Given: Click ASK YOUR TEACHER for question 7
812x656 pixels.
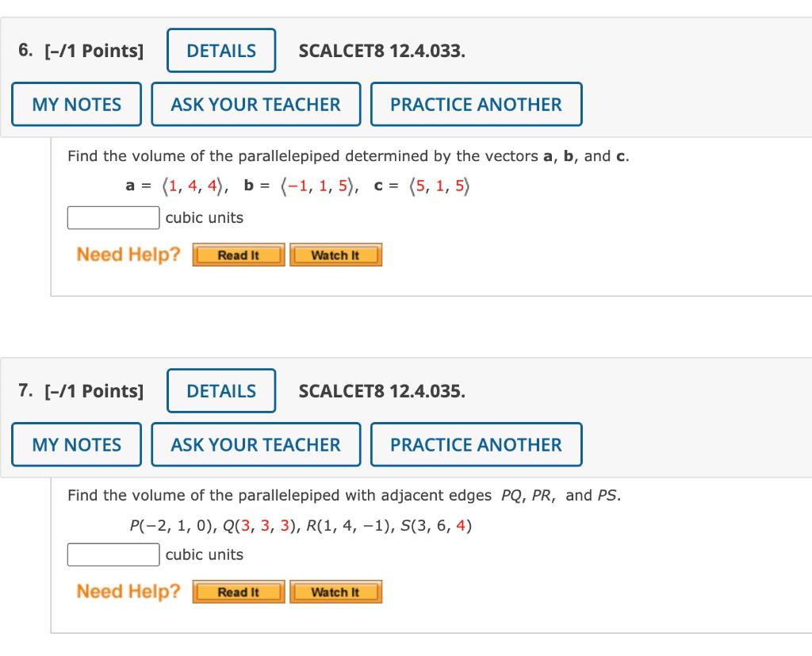Looking at the screenshot, I should pos(255,444).
